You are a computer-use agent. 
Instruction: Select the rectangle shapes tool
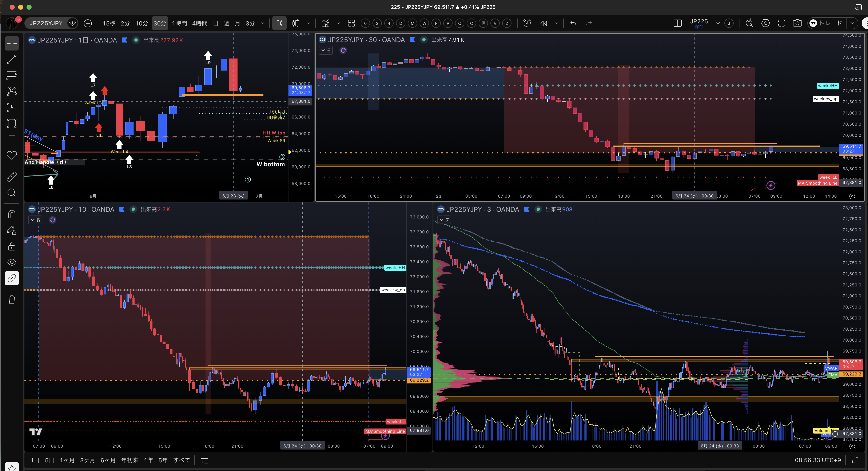point(12,123)
